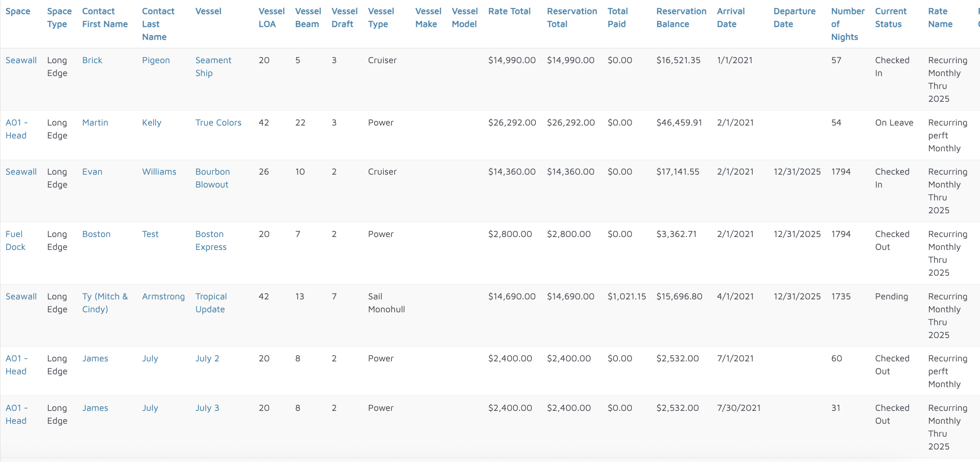980x462 pixels.
Task: Click Fuel Dock space link
Action: pos(15,241)
